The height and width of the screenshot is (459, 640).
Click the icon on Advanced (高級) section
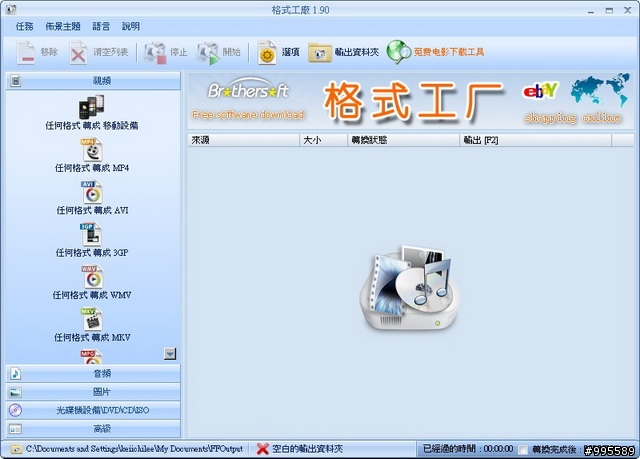pos(16,429)
